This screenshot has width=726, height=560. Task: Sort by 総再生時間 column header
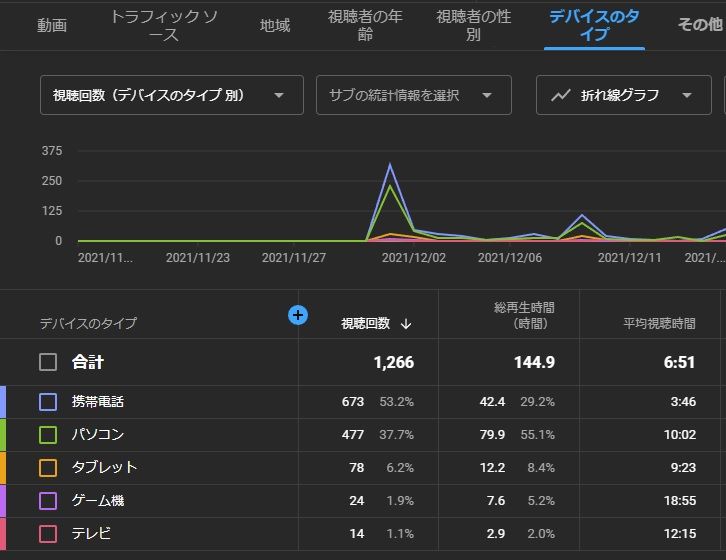(x=523, y=315)
